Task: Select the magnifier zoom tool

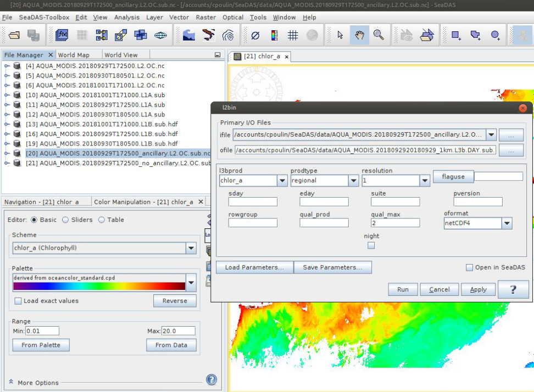Action: pos(379,35)
